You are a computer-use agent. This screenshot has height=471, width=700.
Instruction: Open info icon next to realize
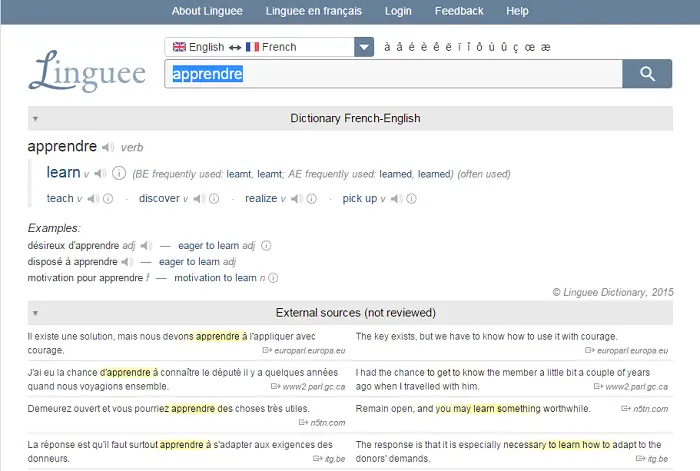click(312, 199)
